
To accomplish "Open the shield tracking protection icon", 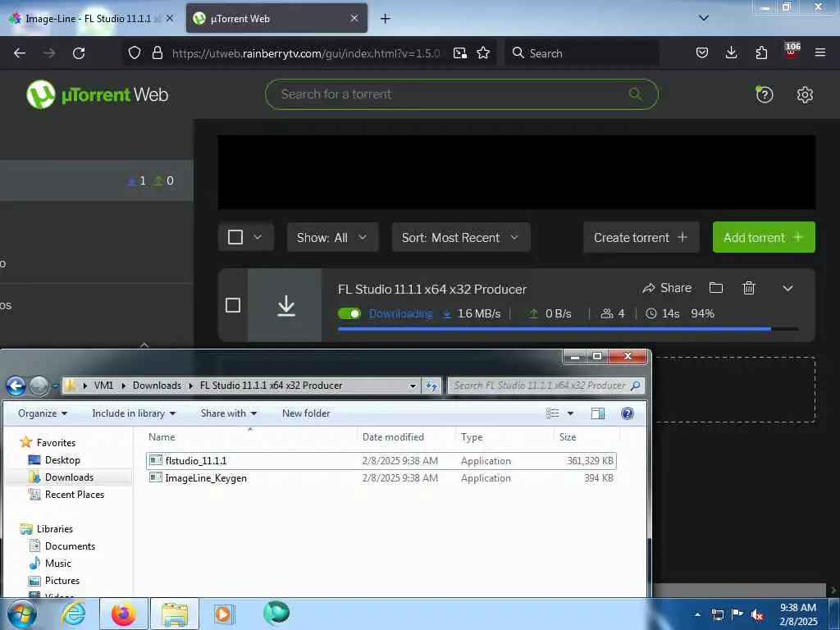I will click(135, 52).
